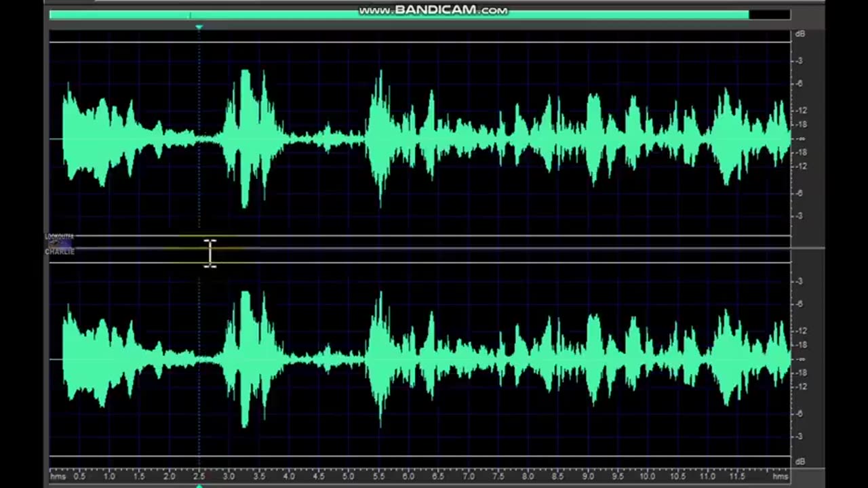This screenshot has width=868, height=488.
Task: Click the 2.5 mark on the time ruler
Action: [199, 476]
